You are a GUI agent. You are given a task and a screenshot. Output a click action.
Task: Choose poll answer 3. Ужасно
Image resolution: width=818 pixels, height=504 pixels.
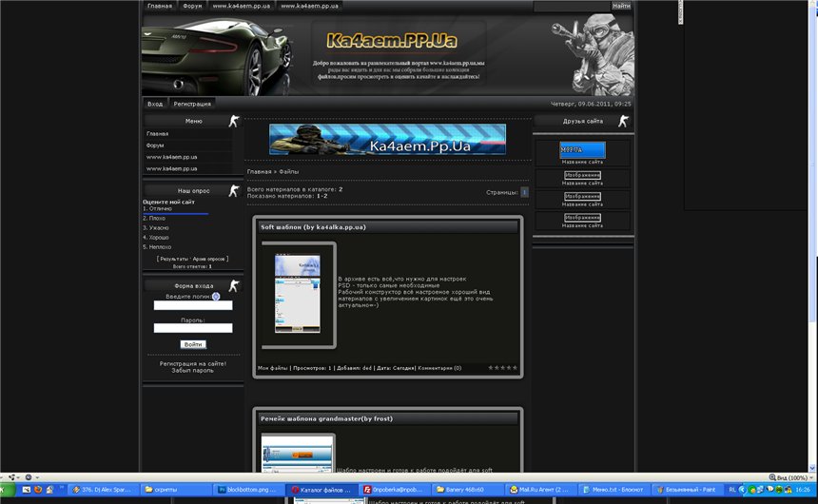pyautogui.click(x=155, y=228)
